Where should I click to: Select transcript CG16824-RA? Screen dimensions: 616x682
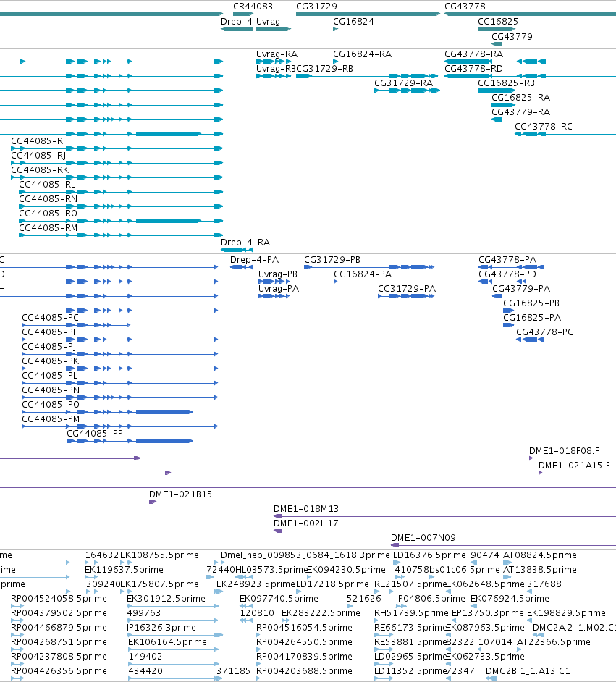pyautogui.click(x=362, y=54)
